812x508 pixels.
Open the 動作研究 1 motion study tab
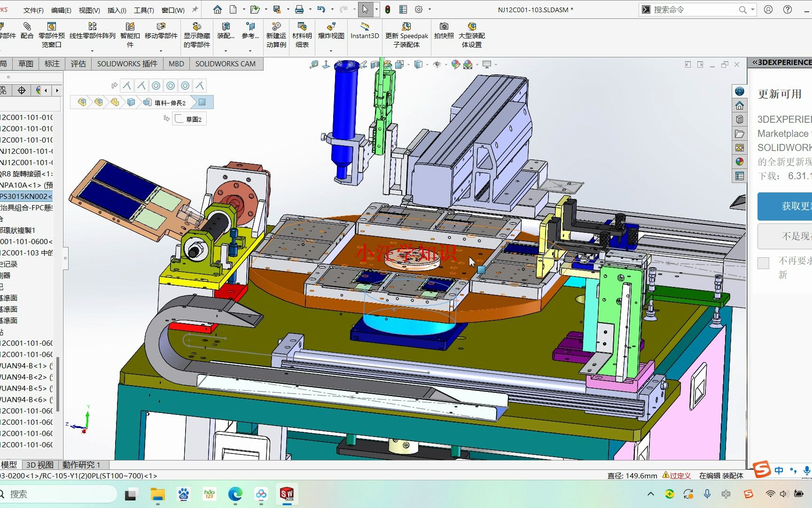pyautogui.click(x=81, y=465)
